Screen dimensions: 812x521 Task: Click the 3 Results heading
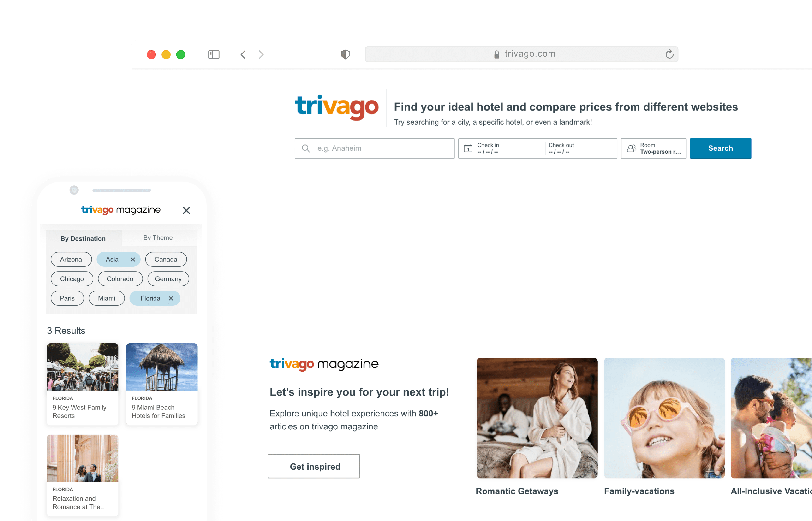tap(66, 331)
